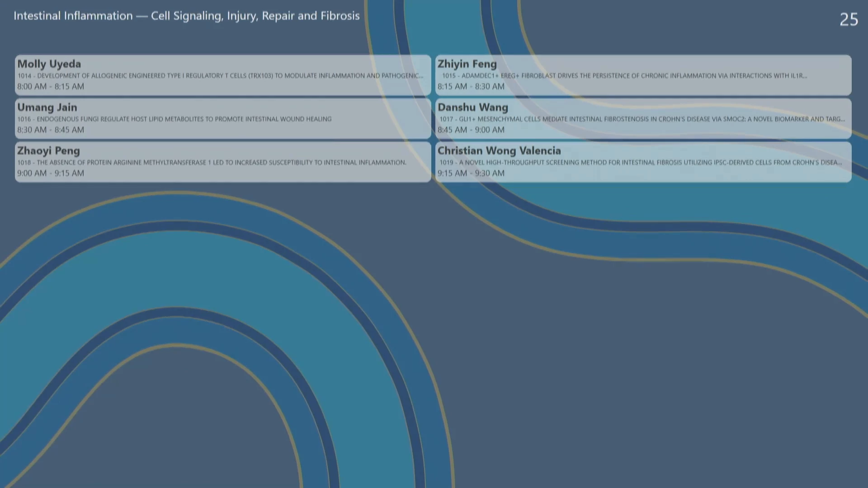Click abstract 1015 ADAMDEC1+ fibroblast title
Viewport: 868px width, 488px height.
tap(624, 76)
